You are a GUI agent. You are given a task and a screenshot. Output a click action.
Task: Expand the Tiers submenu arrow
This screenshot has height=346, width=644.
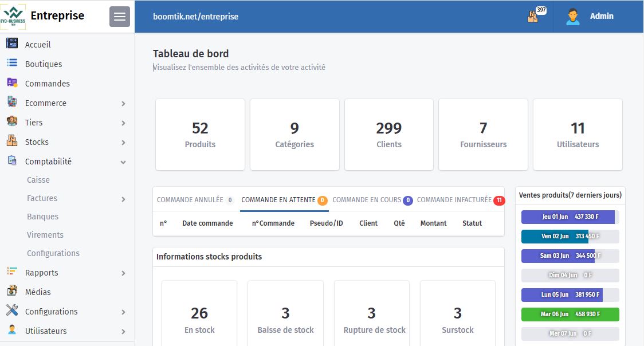[123, 123]
